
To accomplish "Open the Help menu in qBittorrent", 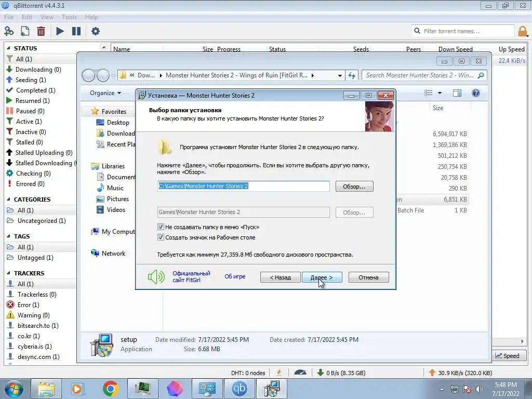I will (91, 17).
